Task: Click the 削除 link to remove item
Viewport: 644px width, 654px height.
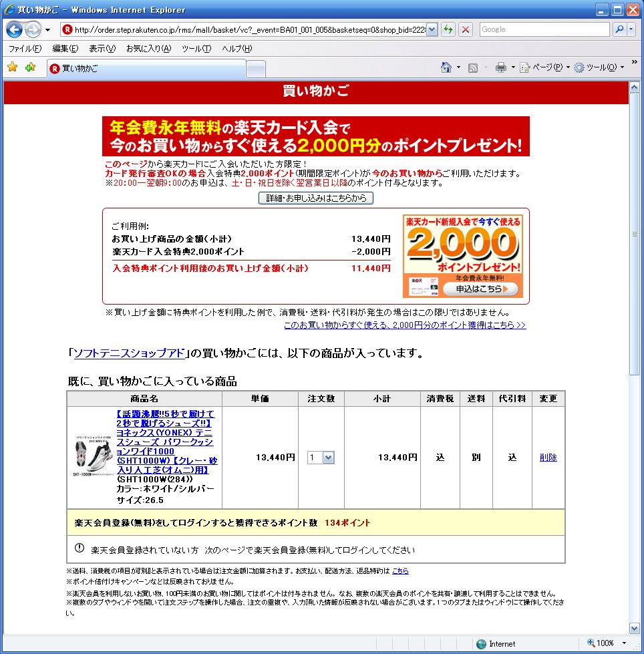Action: point(548,458)
